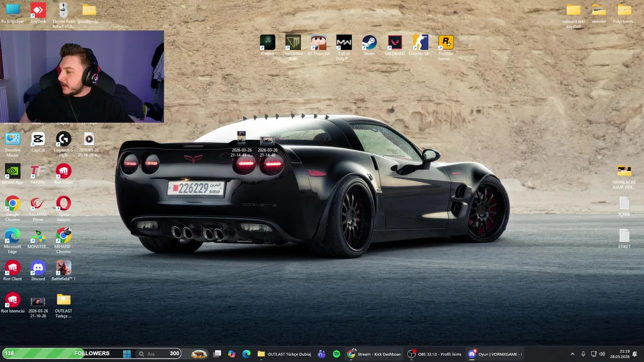Switch to Oyun | VORNIXGAME Discord window
Viewport: 644px width, 362px height.
coord(495,354)
